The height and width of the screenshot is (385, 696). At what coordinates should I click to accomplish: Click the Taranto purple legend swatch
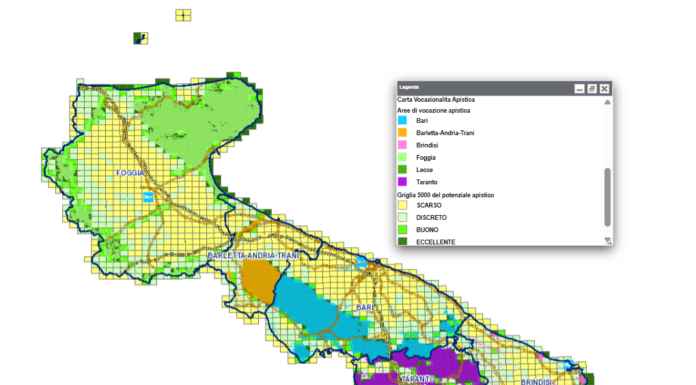[402, 182]
